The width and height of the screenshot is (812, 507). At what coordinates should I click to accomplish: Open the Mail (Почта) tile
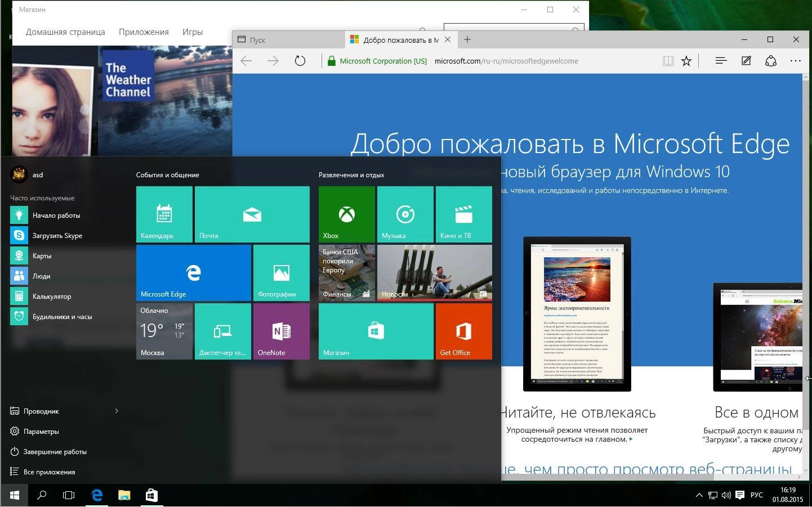[x=252, y=214]
